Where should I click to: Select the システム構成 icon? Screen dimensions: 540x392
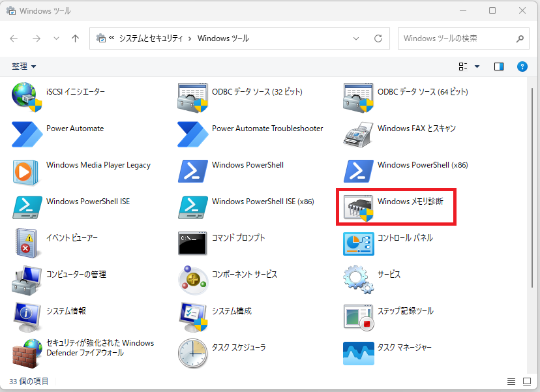point(193,317)
